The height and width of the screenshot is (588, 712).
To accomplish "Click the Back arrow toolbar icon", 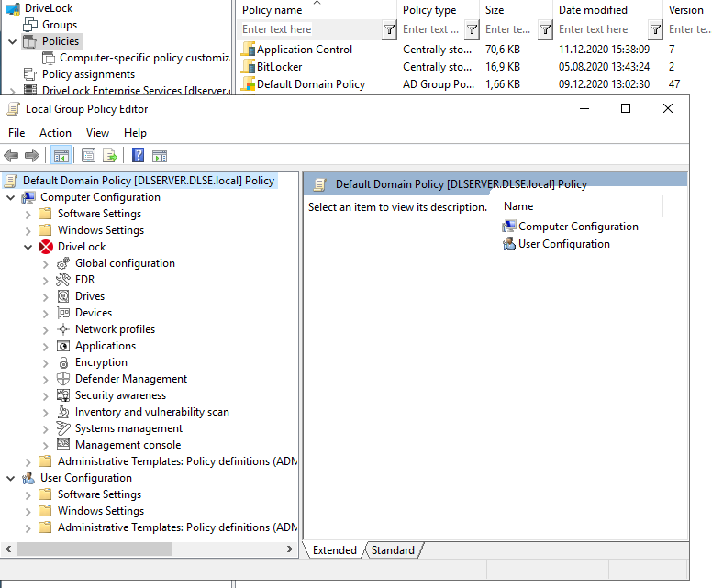I will pyautogui.click(x=11, y=156).
